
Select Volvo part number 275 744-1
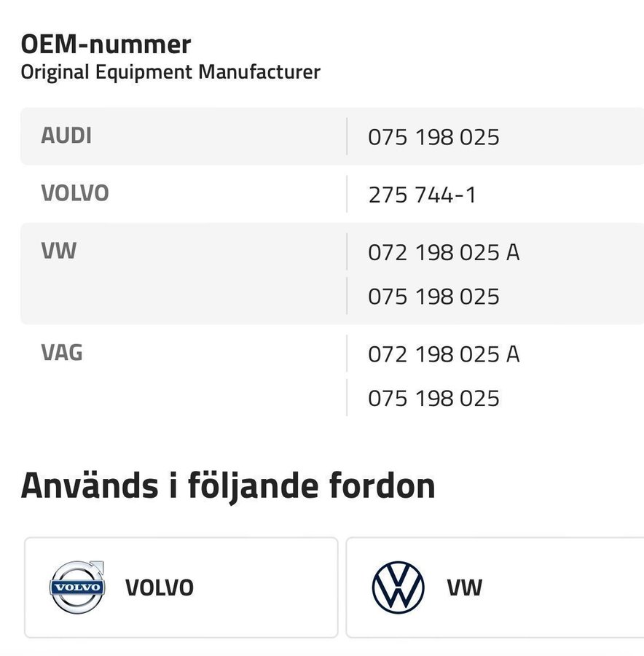422,195
